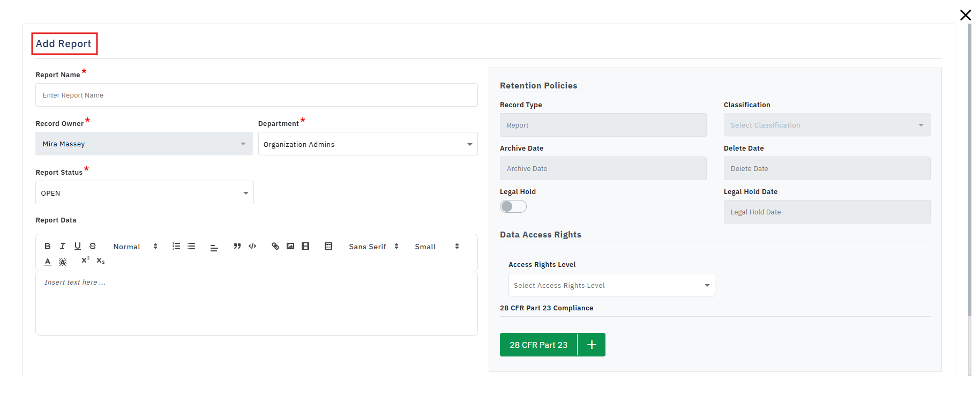This screenshot has height=409, width=980.
Task: Click the Record Type field
Action: (x=603, y=125)
